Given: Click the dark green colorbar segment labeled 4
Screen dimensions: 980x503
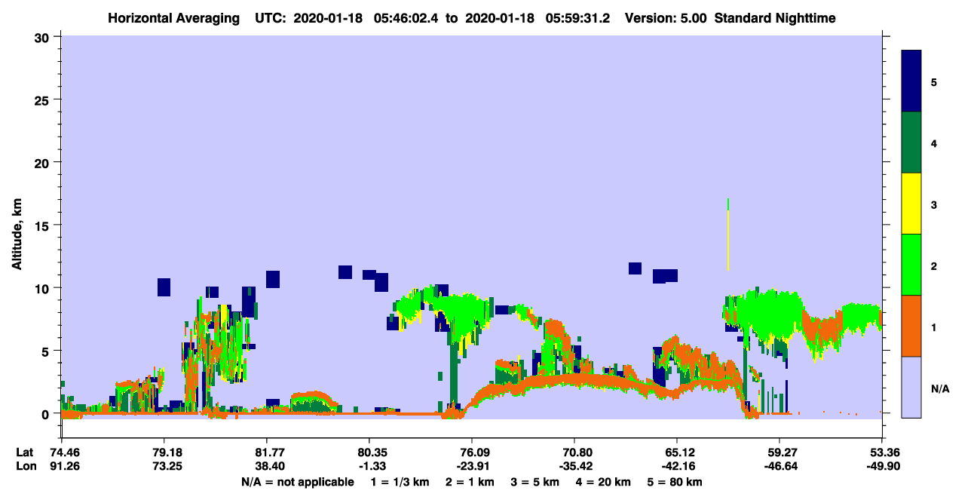Looking at the screenshot, I should [911, 143].
